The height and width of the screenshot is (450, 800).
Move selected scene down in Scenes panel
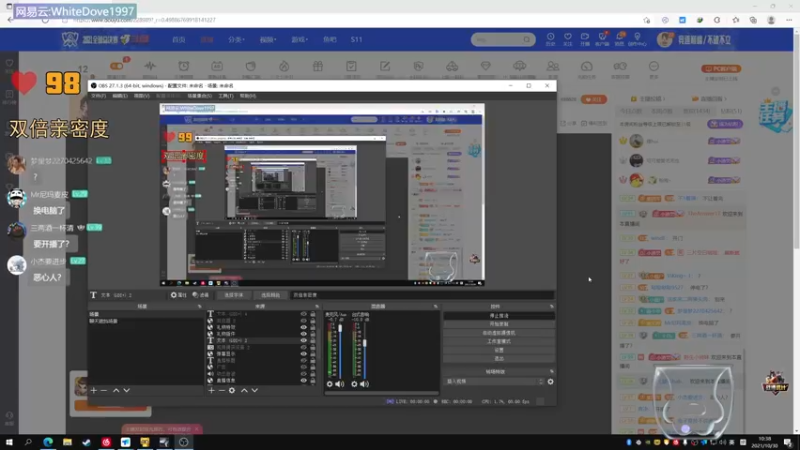[127, 390]
